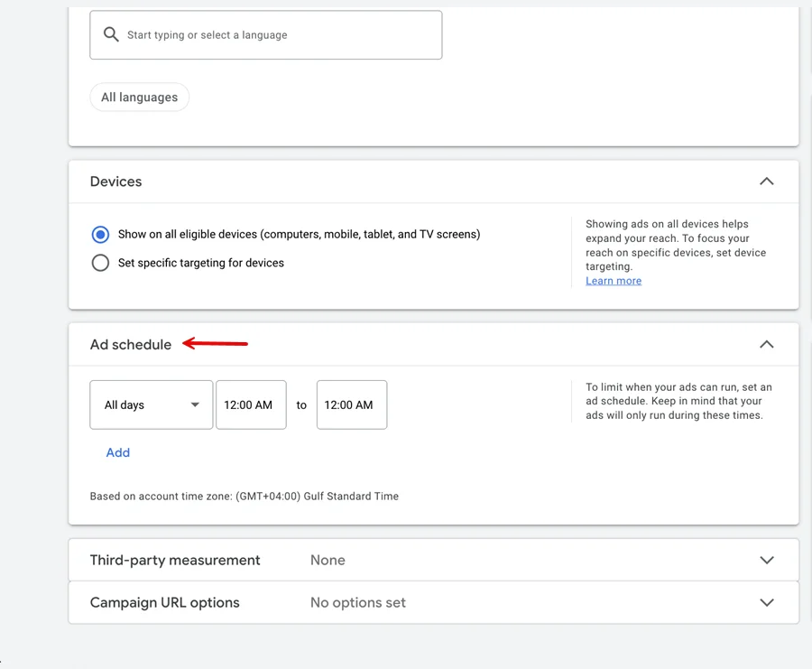
Task: Select Set specific targeting for devices
Action: click(x=100, y=263)
